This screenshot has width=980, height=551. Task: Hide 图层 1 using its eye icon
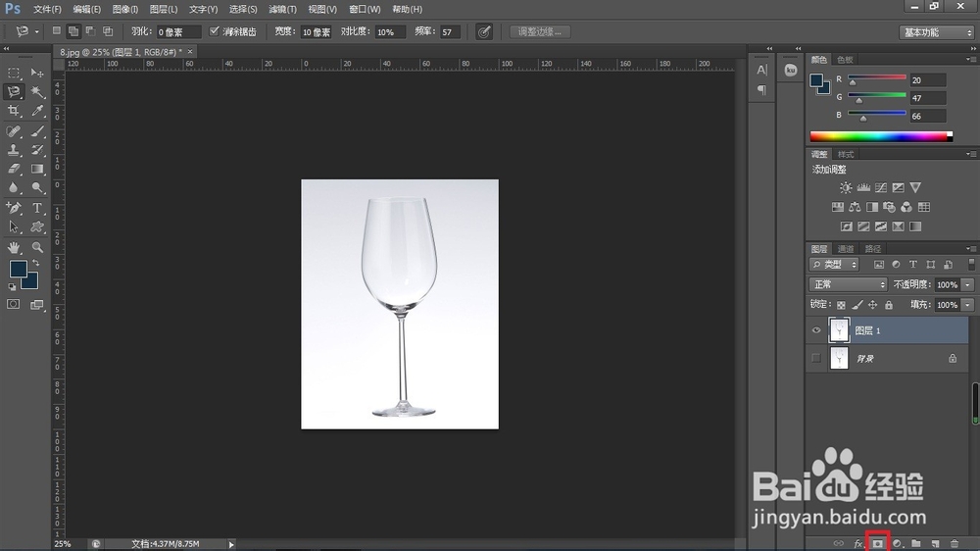(816, 330)
